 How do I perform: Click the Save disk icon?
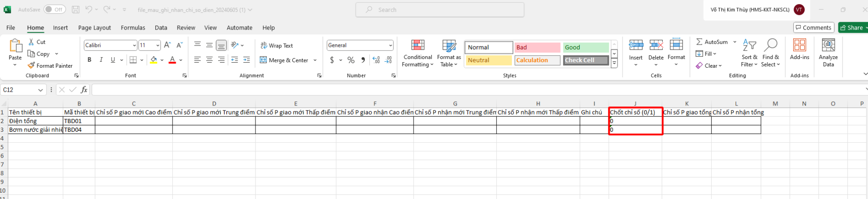76,10
